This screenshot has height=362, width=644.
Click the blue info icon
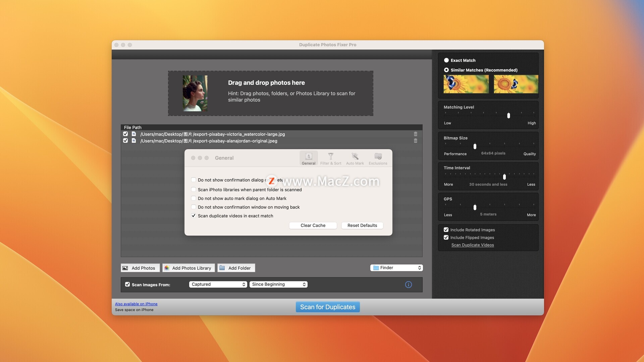pos(409,285)
